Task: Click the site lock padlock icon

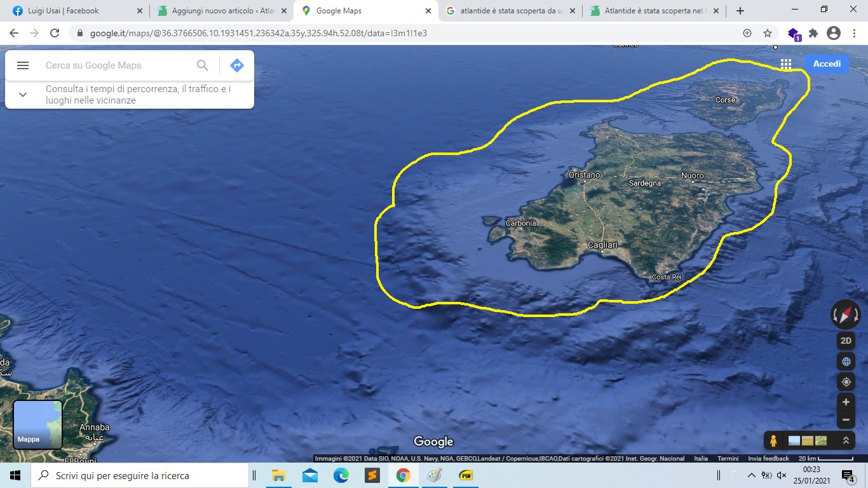Action: click(80, 33)
